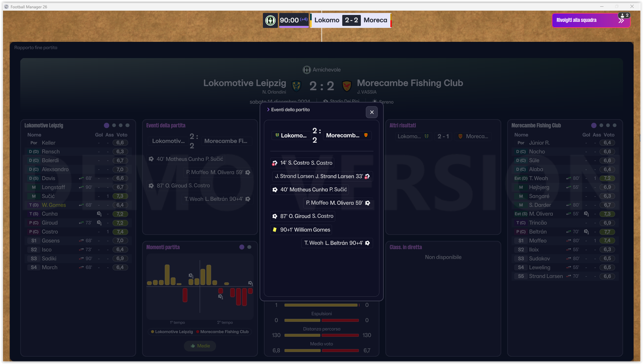Click the Amichevole competition icon
The image size is (643, 364).
pos(306,70)
